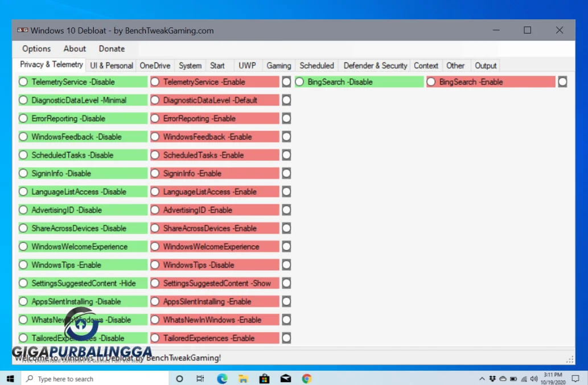588x385 pixels.
Task: Open the battery tray icon
Action: tap(513, 379)
